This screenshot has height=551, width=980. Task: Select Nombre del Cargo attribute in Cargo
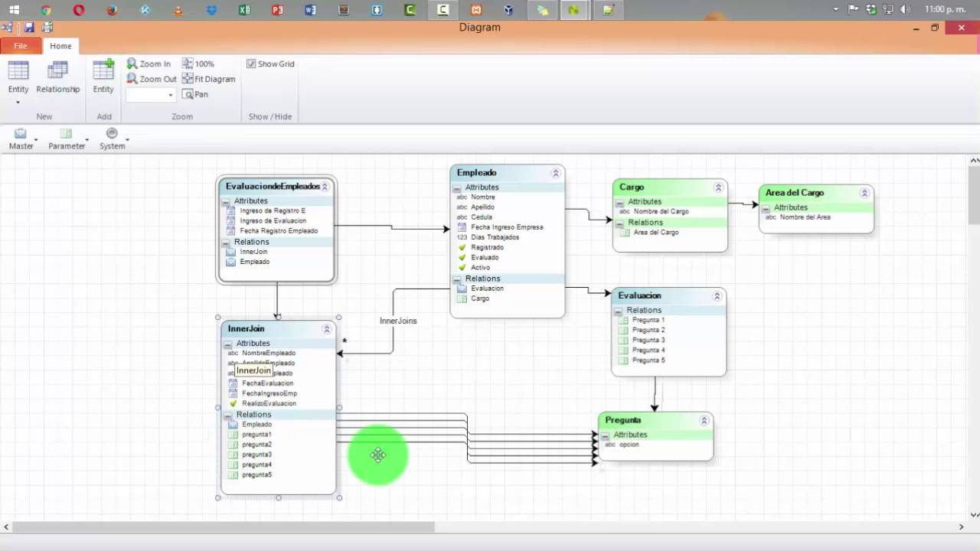tap(661, 212)
